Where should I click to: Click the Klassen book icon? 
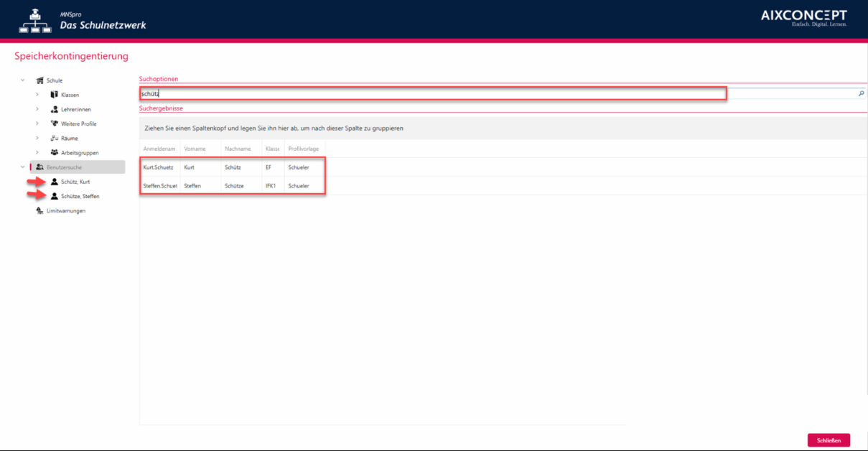pyautogui.click(x=54, y=95)
